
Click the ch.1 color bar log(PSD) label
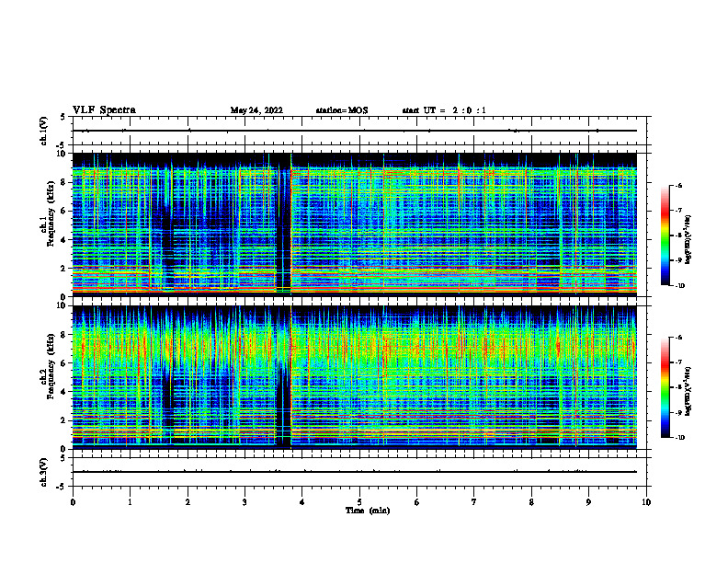pos(688,240)
